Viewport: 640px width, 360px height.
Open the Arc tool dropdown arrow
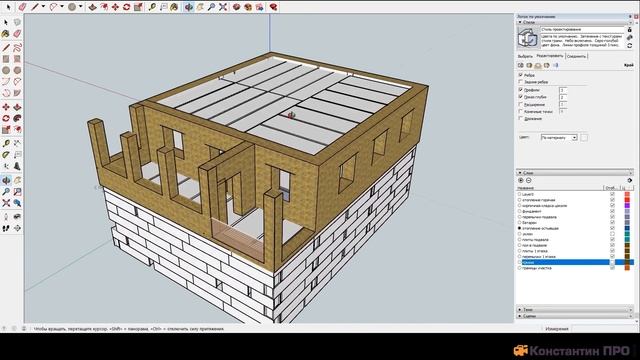[x=62, y=7]
